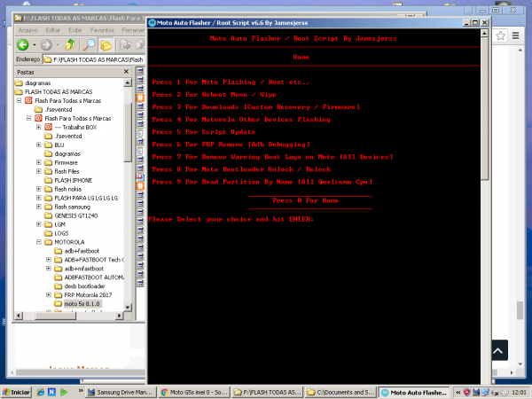532x399 pixels.
Task: Select the moto 5s 8.1.0 folder
Action: coord(82,303)
